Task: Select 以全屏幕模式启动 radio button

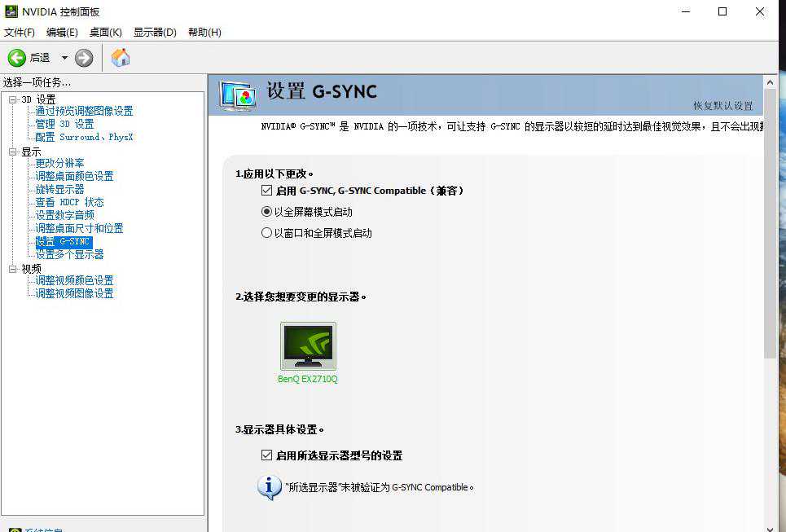Action: [x=266, y=212]
